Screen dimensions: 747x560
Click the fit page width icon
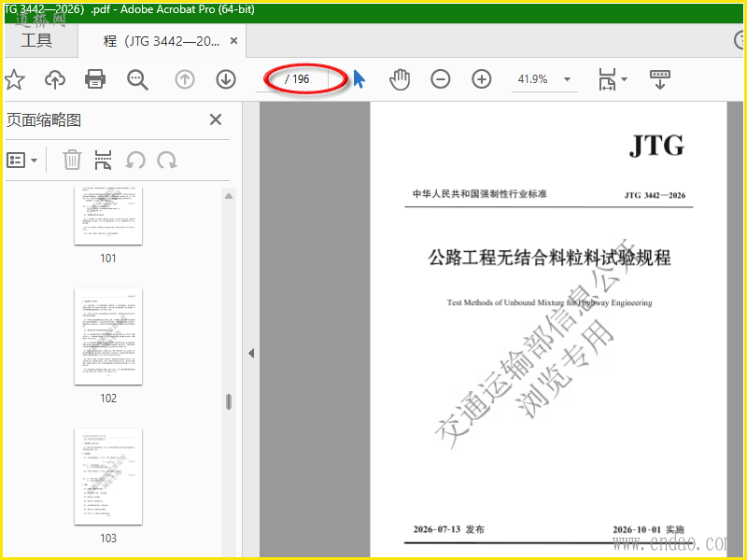coord(607,79)
